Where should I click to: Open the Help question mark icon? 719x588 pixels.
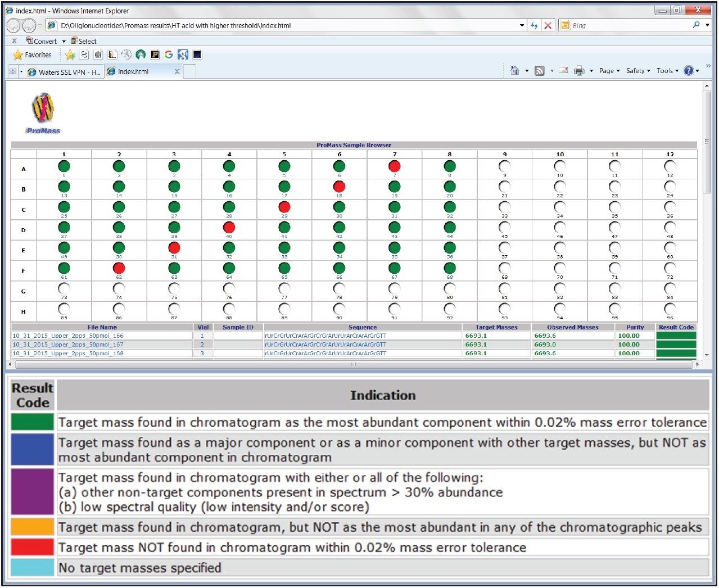689,70
